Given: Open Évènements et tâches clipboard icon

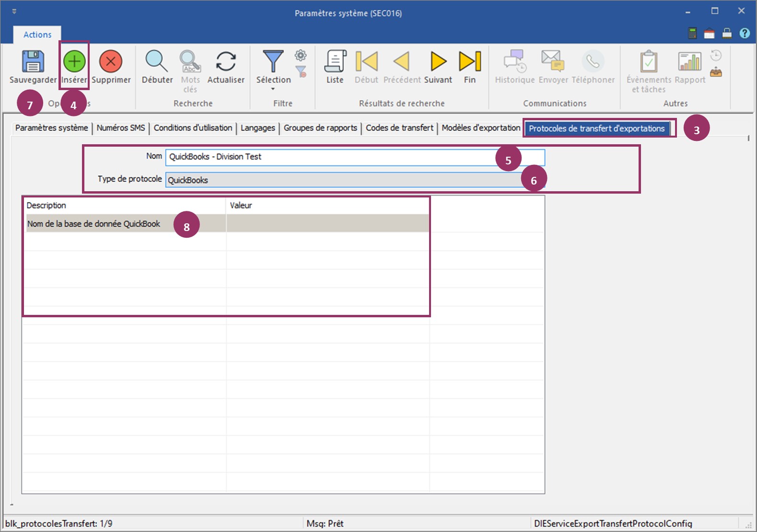Looking at the screenshot, I should pos(649,61).
